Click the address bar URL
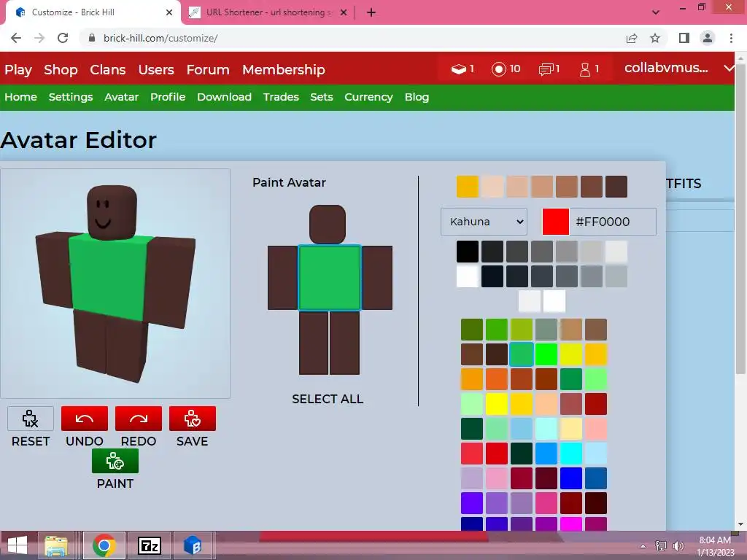This screenshot has height=560, width=747. pos(160,38)
